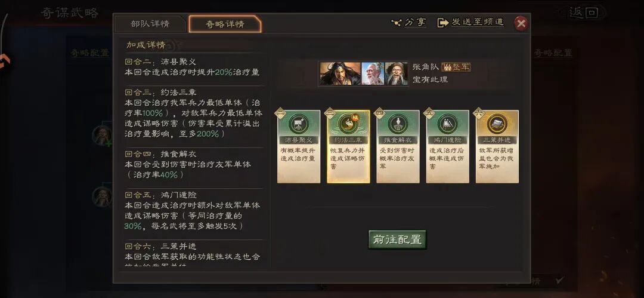Screen dimensions: 644x298
Task: Select the 沛县聚义 strategy card
Action: (x=299, y=146)
